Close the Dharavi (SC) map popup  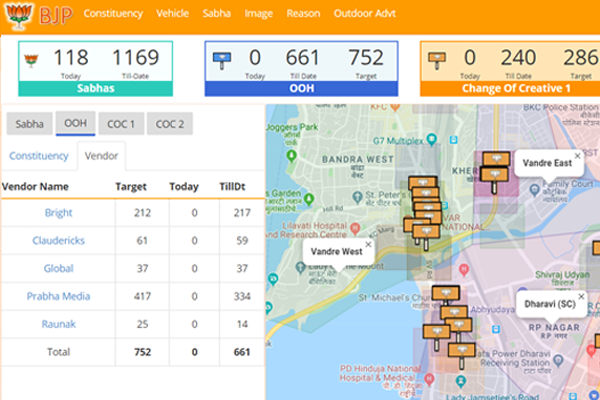(581, 297)
